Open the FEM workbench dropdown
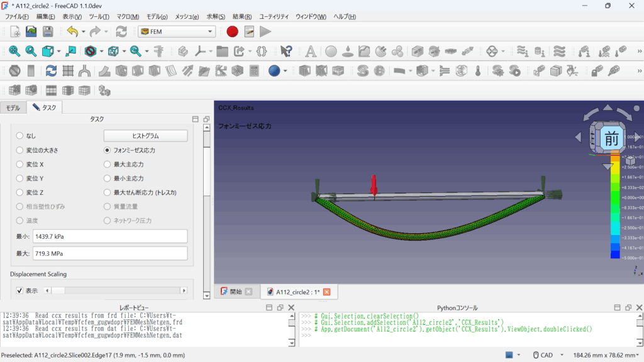 (177, 31)
